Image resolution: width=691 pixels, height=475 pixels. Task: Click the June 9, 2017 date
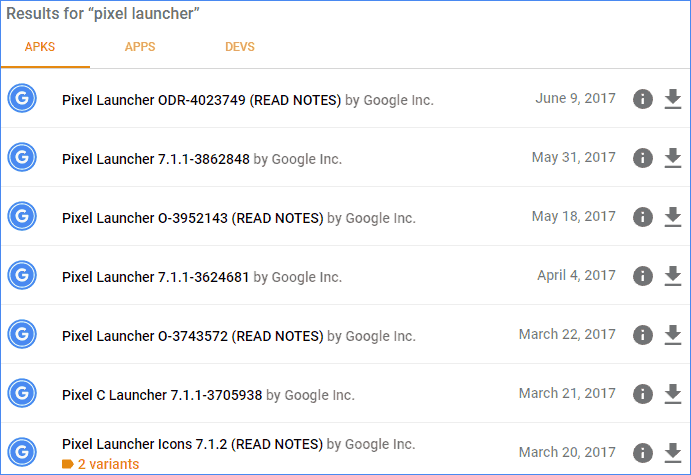coord(576,98)
